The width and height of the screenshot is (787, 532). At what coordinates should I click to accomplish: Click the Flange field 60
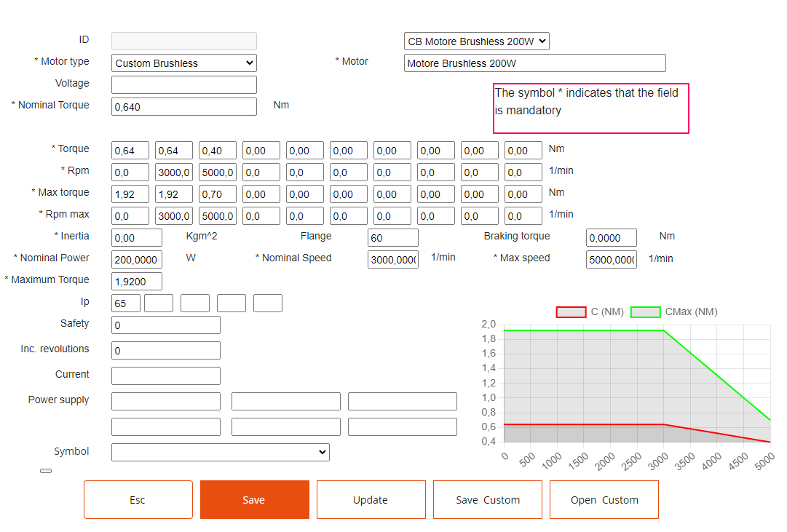[392, 238]
